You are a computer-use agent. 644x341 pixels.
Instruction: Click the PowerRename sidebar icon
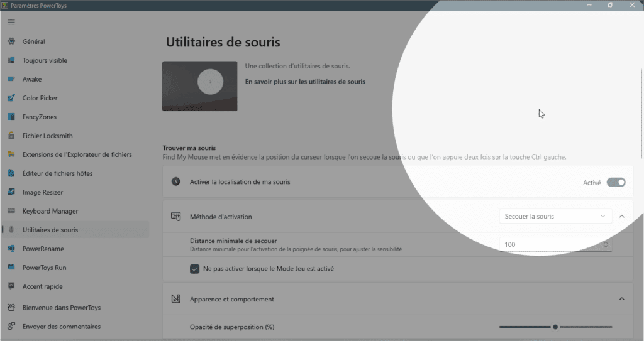tap(11, 249)
